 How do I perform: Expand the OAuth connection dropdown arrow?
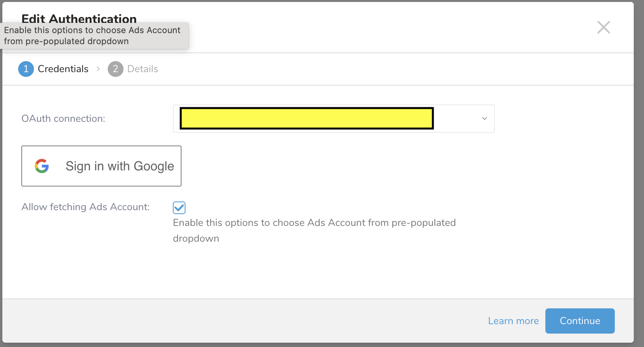click(x=484, y=119)
